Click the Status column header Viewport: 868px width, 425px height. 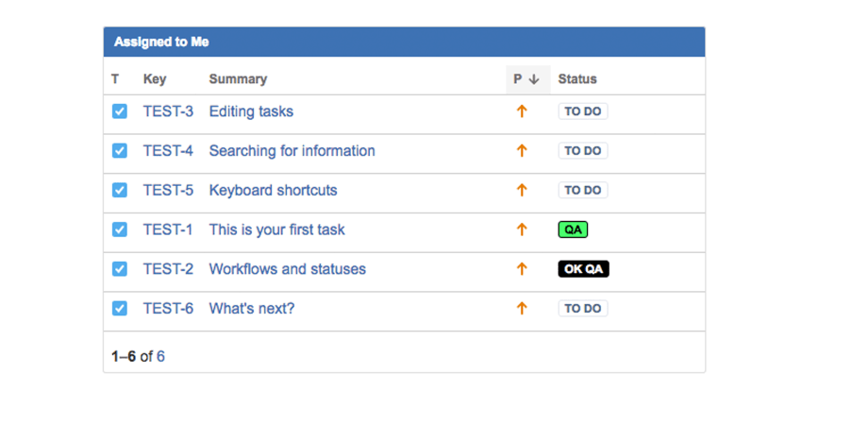pos(577,79)
